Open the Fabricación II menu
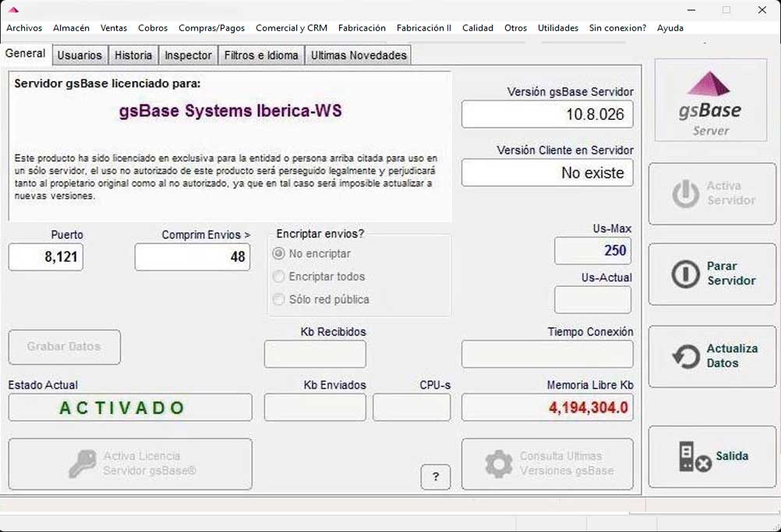Screen dimensions: 781x532 click(424, 28)
